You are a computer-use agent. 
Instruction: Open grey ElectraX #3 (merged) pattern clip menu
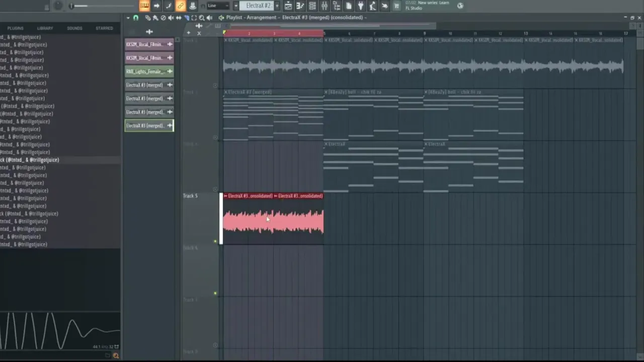tap(225, 92)
